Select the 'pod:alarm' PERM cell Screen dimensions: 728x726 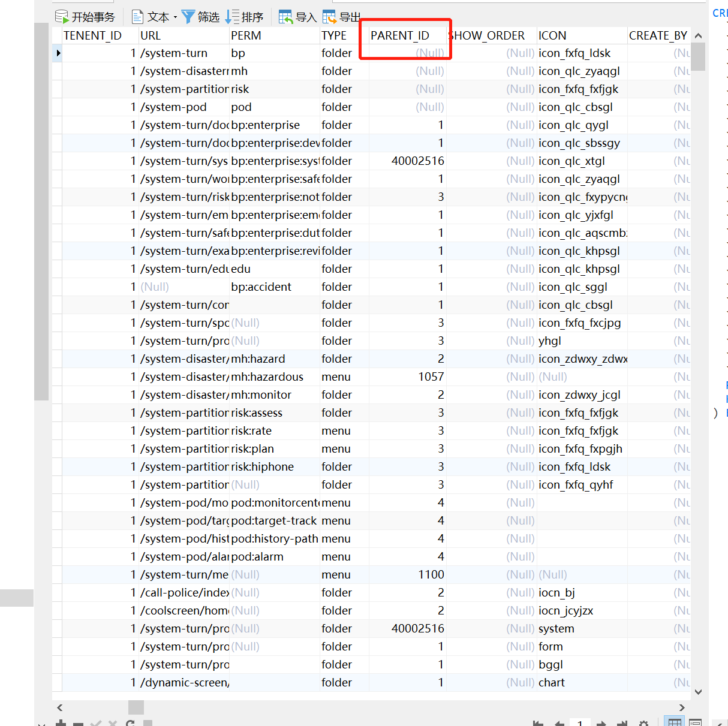(275, 556)
